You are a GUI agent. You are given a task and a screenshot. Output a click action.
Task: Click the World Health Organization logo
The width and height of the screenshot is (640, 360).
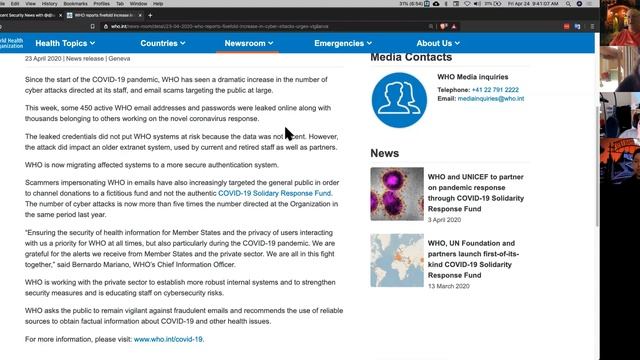(11, 43)
